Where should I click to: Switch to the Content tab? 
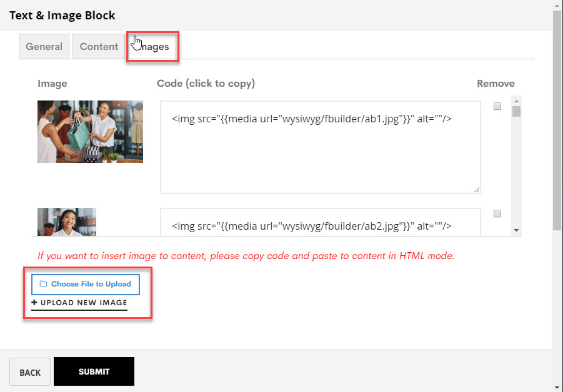(x=99, y=47)
